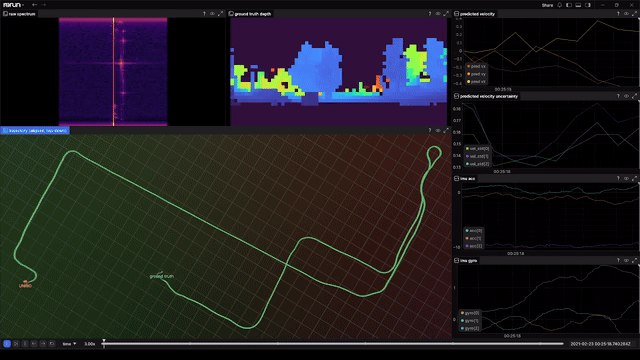This screenshot has width=640, height=360.
Task: Toggle pred vy series in legend
Action: (x=476, y=74)
